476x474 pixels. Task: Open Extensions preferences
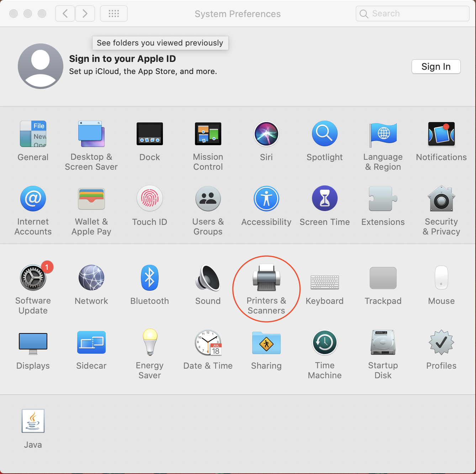coord(383,199)
